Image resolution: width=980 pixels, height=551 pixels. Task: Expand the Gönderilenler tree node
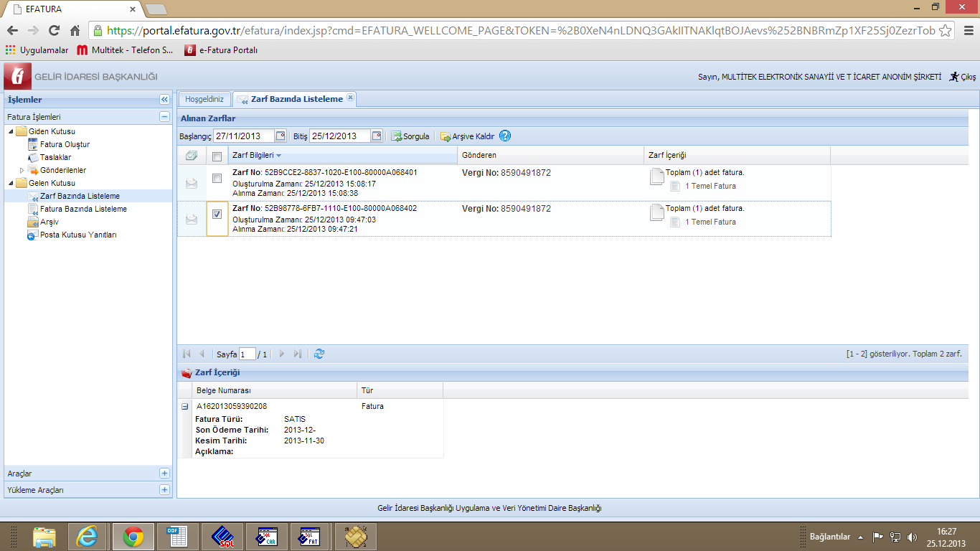[22, 170]
